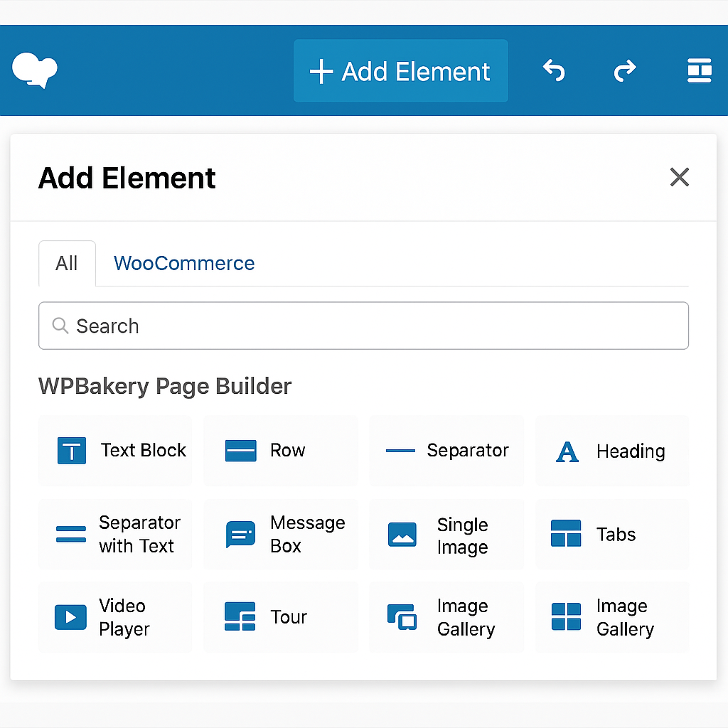Insert a Message Box element
Screen dimensions: 728x728
pyautogui.click(x=281, y=534)
